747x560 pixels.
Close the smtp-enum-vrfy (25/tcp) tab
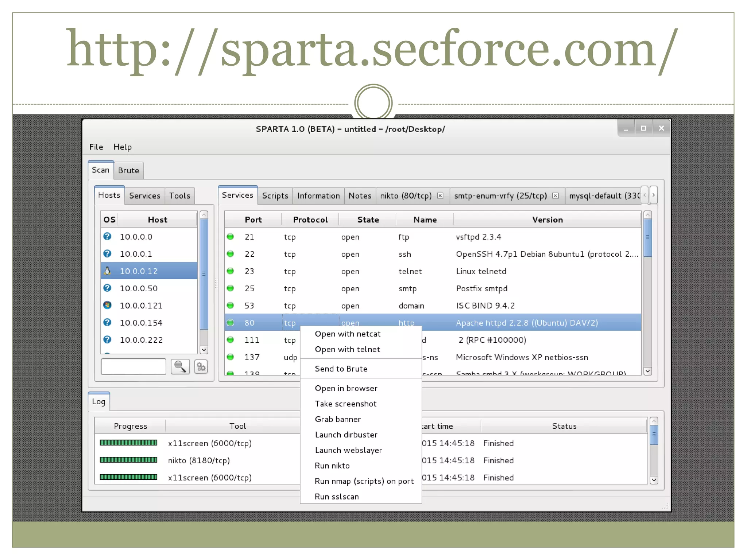click(x=555, y=196)
